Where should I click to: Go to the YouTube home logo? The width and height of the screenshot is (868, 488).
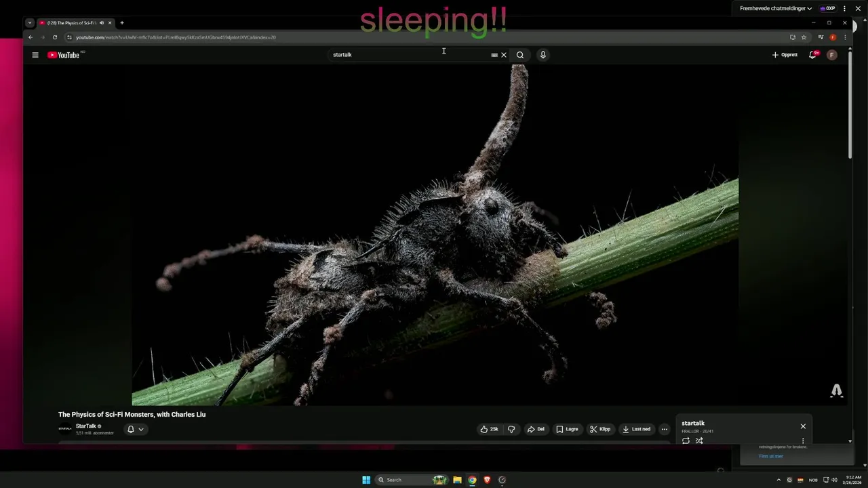click(x=64, y=55)
